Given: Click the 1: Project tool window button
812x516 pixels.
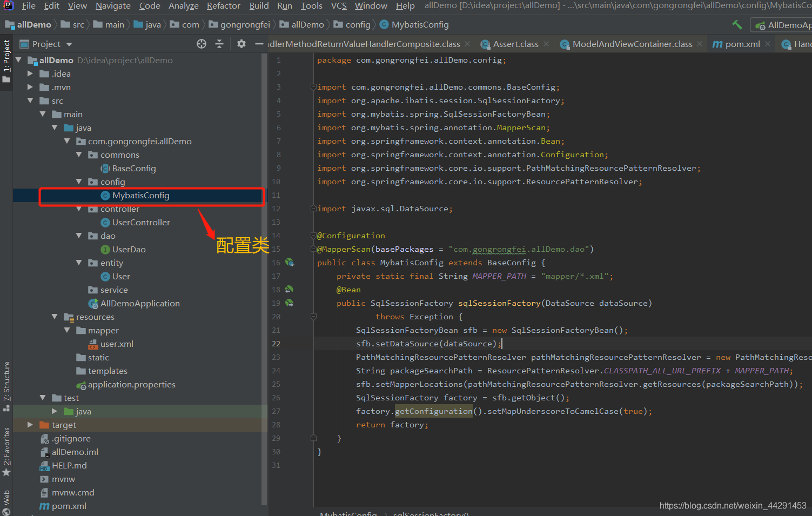Looking at the screenshot, I should point(6,61).
